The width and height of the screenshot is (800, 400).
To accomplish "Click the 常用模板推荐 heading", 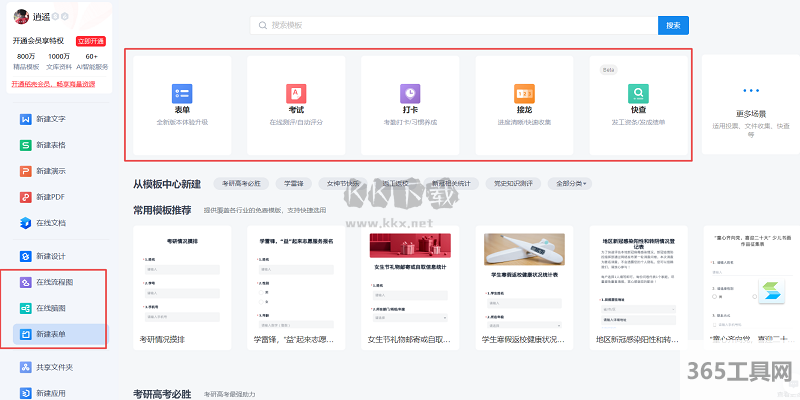I will click(x=162, y=210).
